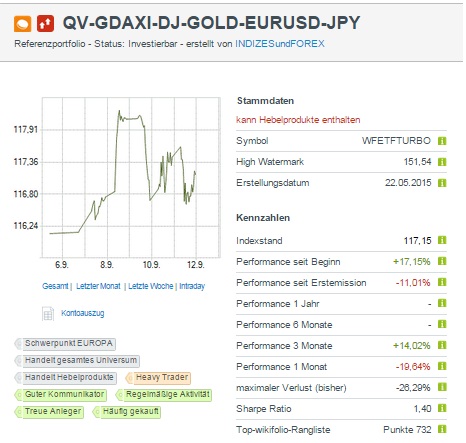466x443 pixels.
Task: Click info icon next to High Watermark
Action: coord(442,162)
